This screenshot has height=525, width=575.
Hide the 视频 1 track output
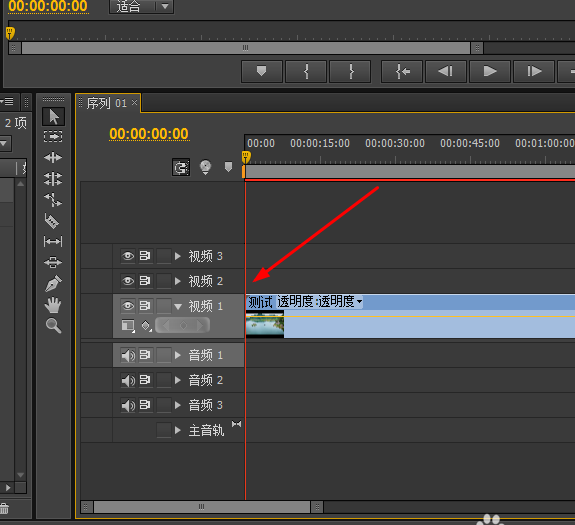pos(128,306)
